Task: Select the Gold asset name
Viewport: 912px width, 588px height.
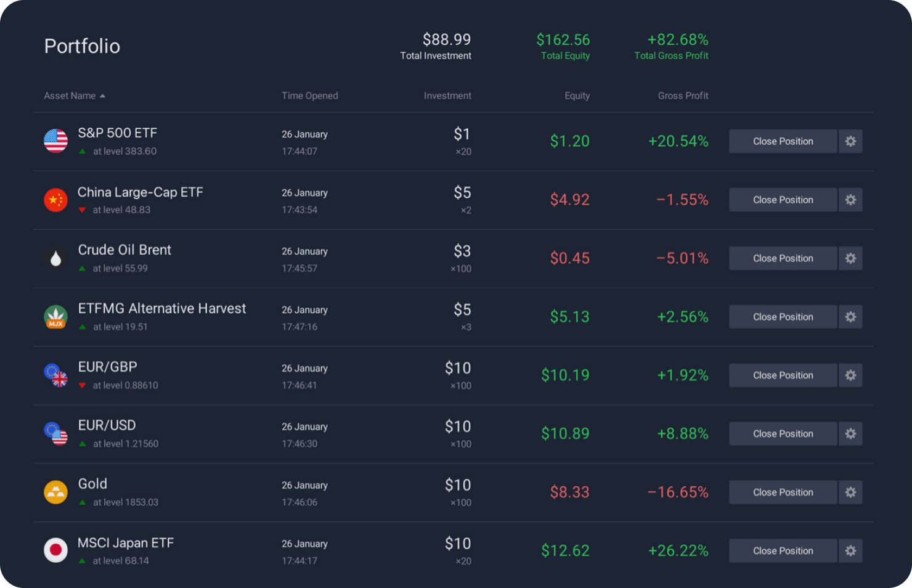Action: (92, 484)
